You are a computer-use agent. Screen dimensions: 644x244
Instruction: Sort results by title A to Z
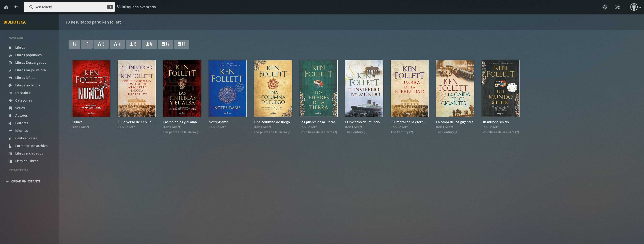[x=101, y=44]
